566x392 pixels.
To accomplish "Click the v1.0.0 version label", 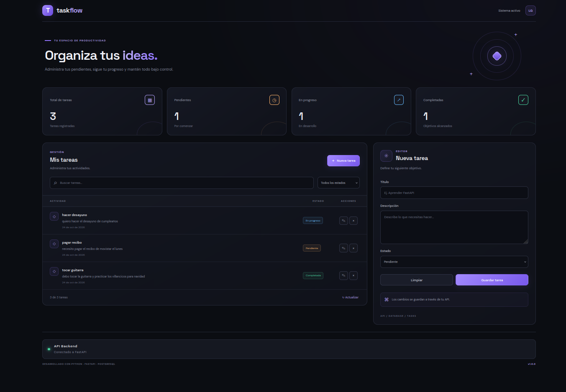I will 532,364.
